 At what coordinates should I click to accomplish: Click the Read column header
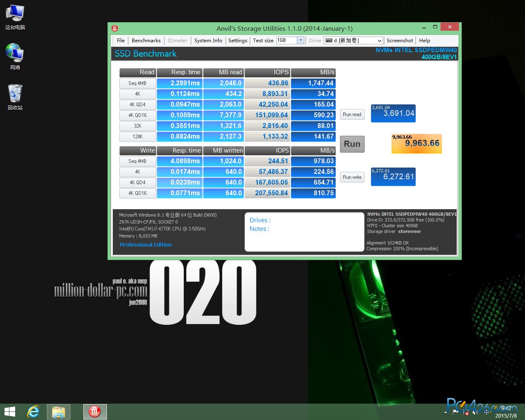[x=137, y=72]
